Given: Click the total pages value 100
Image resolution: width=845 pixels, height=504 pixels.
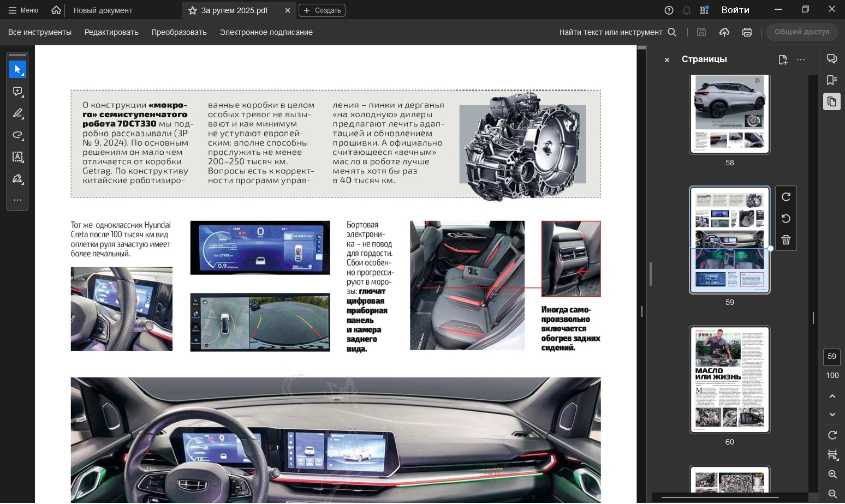Looking at the screenshot, I should coord(832,375).
